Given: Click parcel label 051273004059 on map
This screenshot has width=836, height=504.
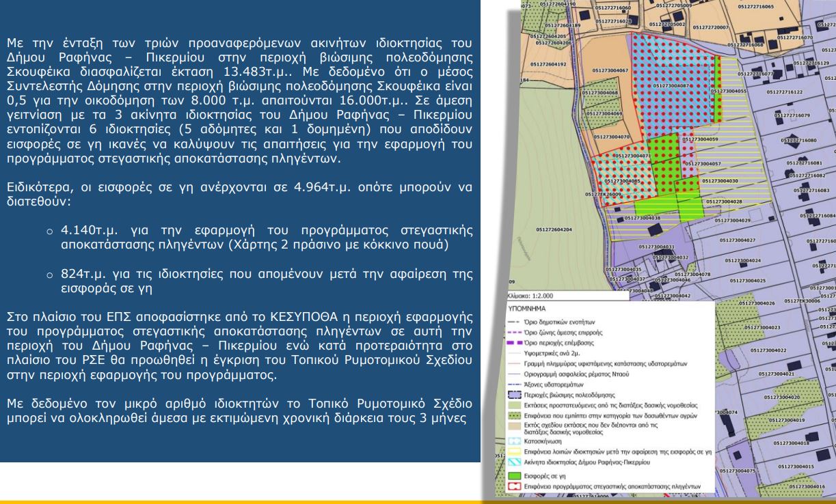Looking at the screenshot, I should (x=701, y=139).
